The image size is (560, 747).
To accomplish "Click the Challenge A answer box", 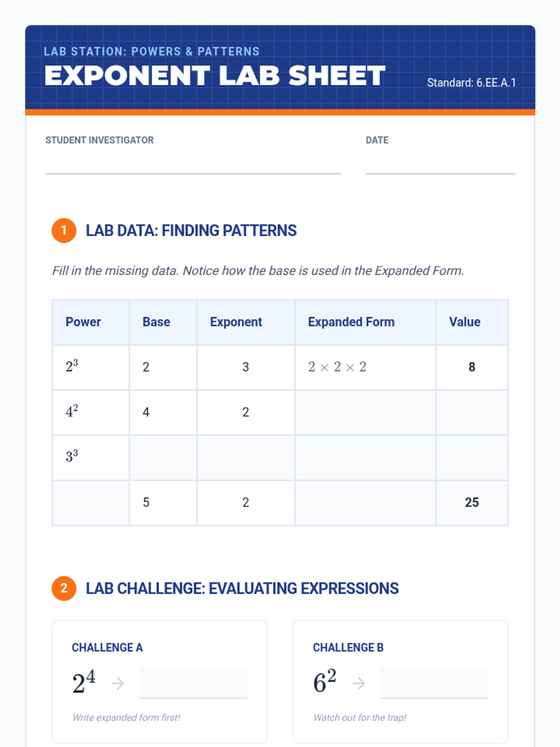I will point(193,683).
